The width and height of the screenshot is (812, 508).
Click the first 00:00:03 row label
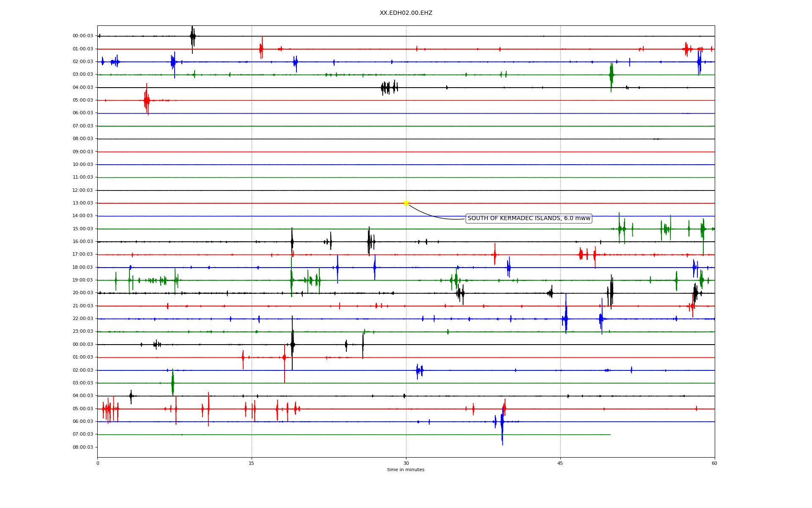pyautogui.click(x=83, y=36)
